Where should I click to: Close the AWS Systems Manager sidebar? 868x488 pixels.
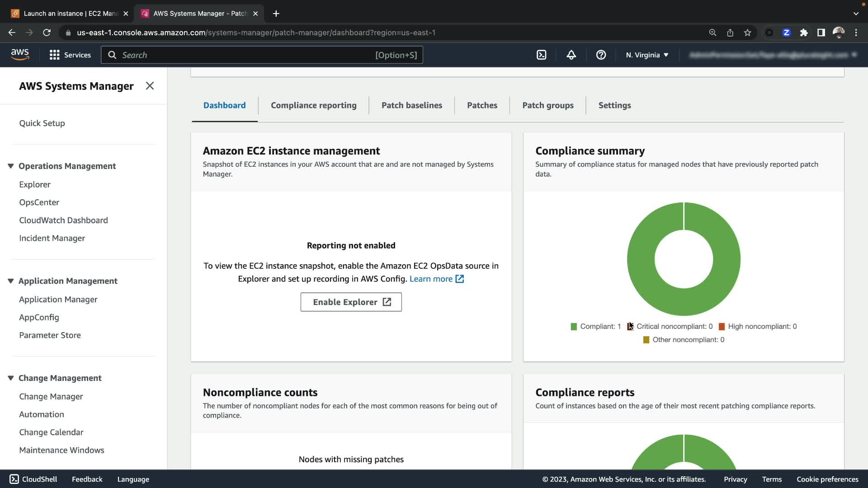click(150, 86)
